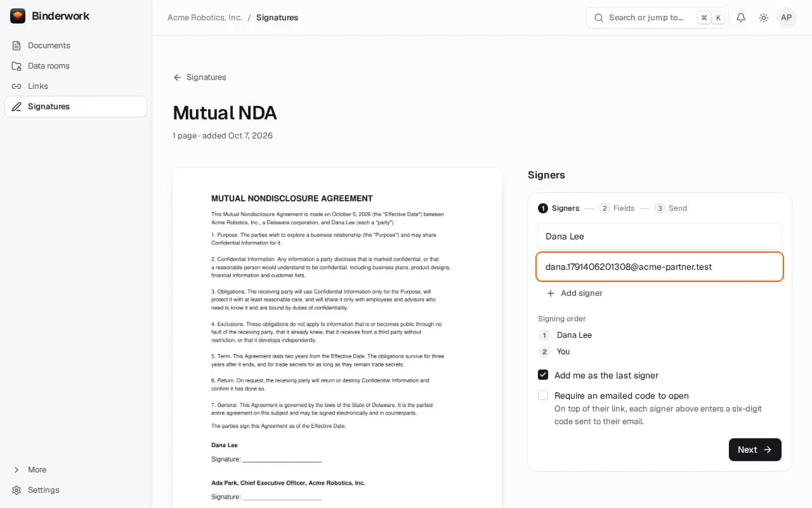This screenshot has height=508, width=812.
Task: Go to step 2 Fields
Action: coord(617,208)
